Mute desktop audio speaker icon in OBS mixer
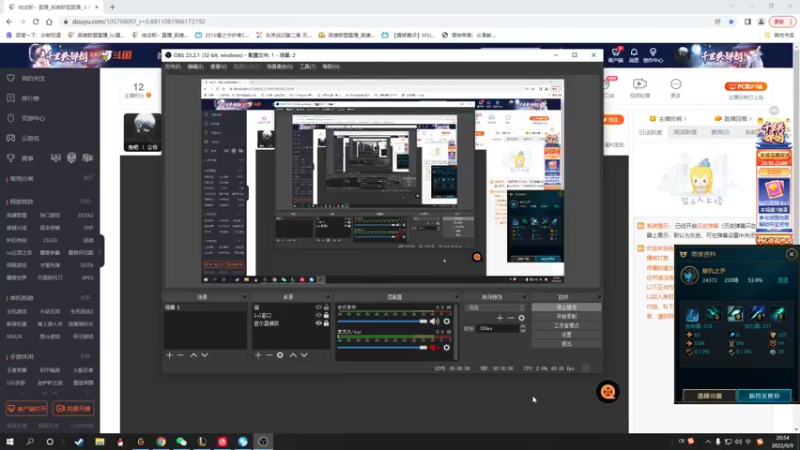800x450 pixels. coord(434,321)
